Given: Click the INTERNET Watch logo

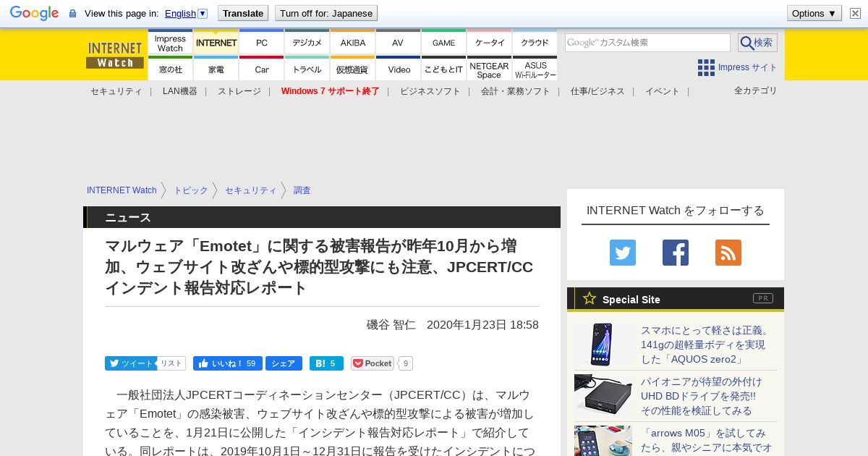Looking at the screenshot, I should [115, 55].
